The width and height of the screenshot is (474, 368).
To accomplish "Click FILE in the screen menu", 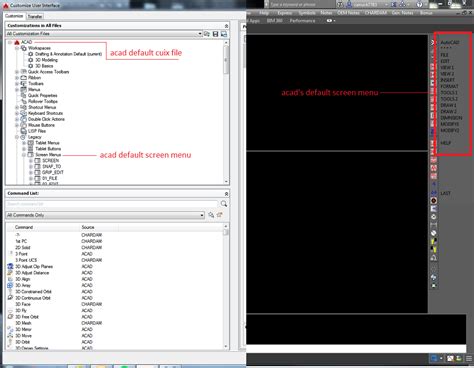I will pos(445,55).
